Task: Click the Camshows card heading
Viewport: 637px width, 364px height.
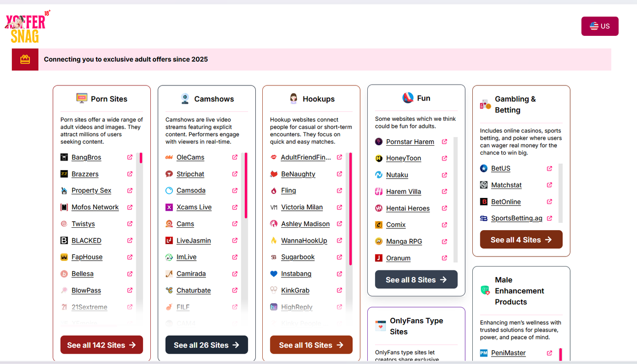Action: pos(214,99)
